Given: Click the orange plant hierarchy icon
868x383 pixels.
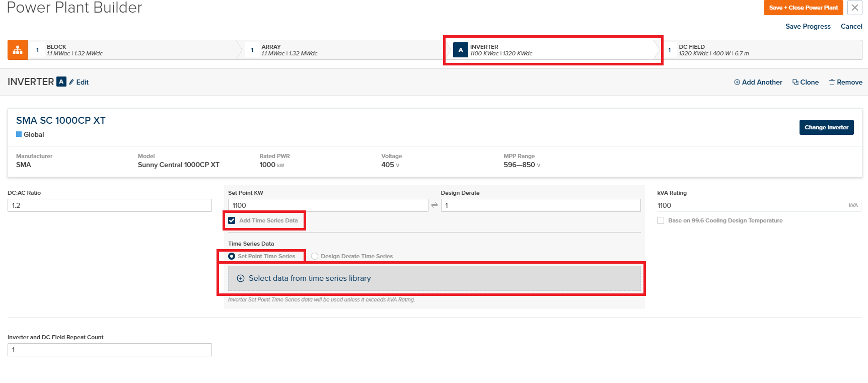Looking at the screenshot, I should point(18,50).
